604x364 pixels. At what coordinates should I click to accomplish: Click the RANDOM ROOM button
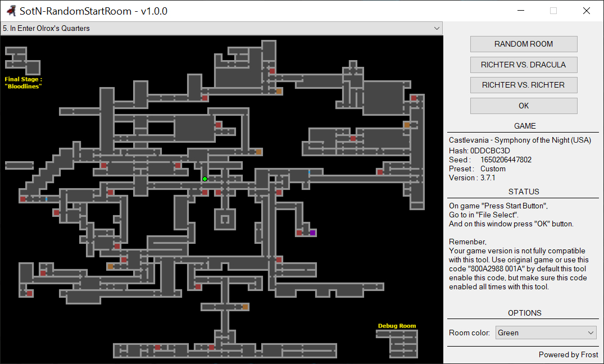[524, 44]
